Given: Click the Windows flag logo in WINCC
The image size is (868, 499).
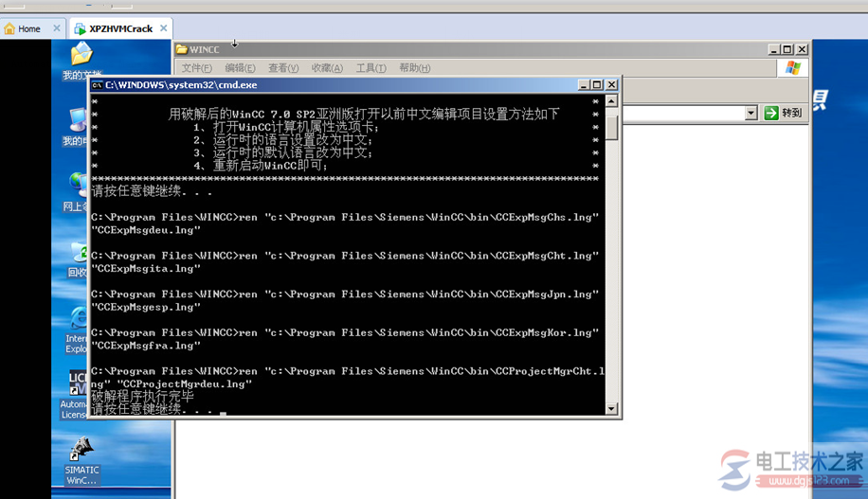Looking at the screenshot, I should (x=793, y=67).
